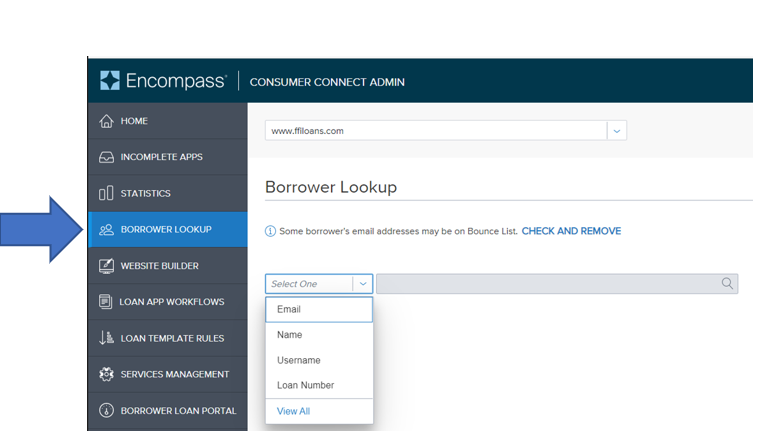
Task: Click the Services Management gear icon
Action: [106, 374]
